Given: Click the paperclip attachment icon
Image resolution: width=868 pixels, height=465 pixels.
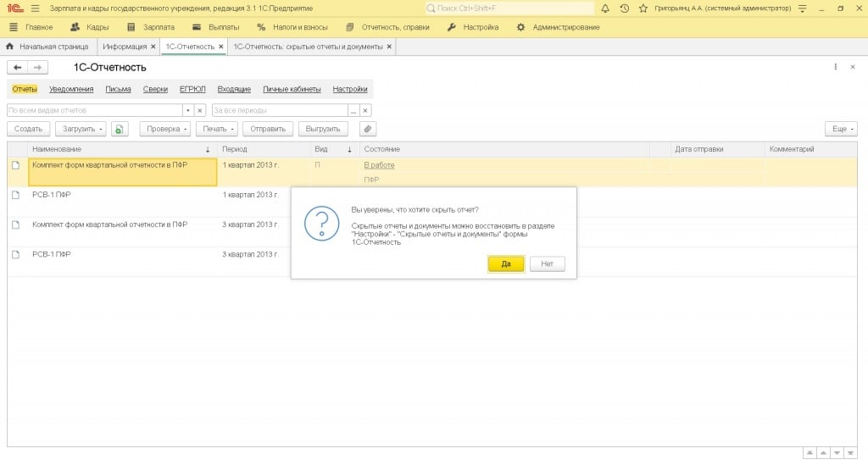Looking at the screenshot, I should coord(367,129).
